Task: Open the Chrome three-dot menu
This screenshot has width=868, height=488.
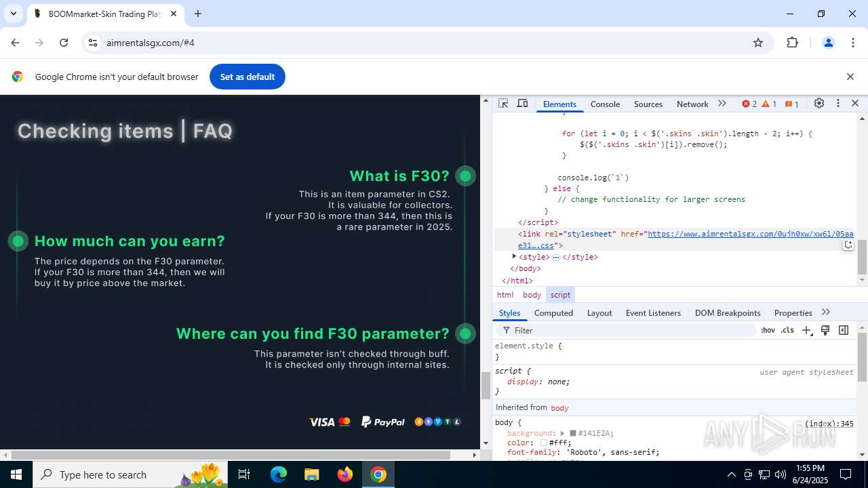Action: click(x=853, y=43)
